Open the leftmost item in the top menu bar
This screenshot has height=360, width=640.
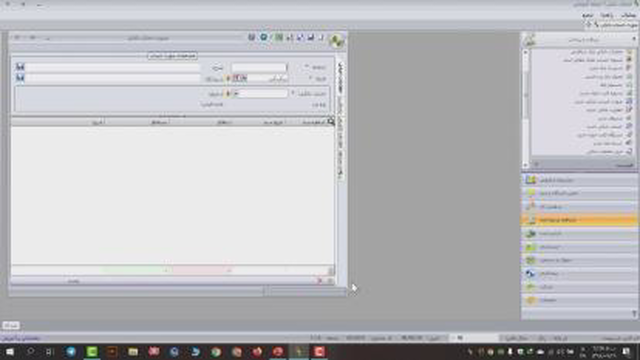point(588,15)
